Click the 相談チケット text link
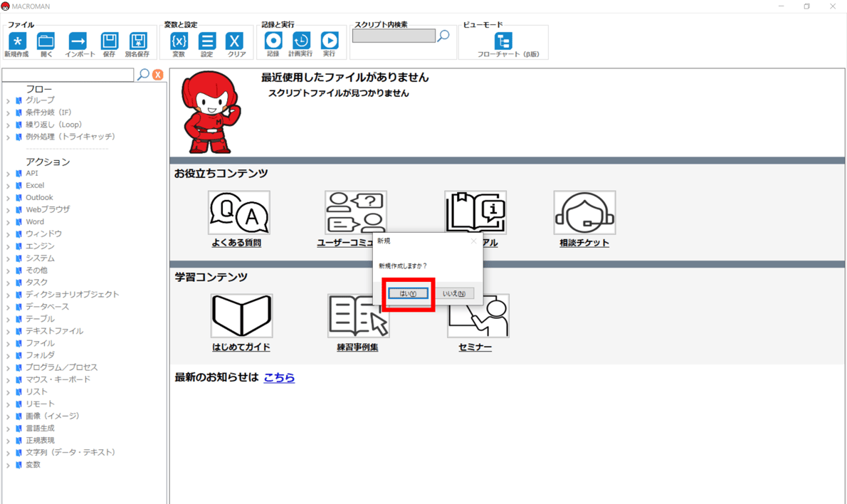This screenshot has width=847, height=504. (x=584, y=243)
